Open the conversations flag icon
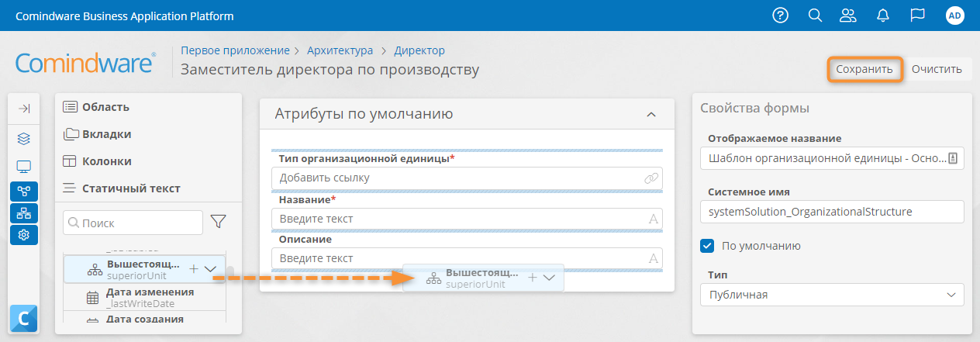The width and height of the screenshot is (980, 342). [918, 16]
